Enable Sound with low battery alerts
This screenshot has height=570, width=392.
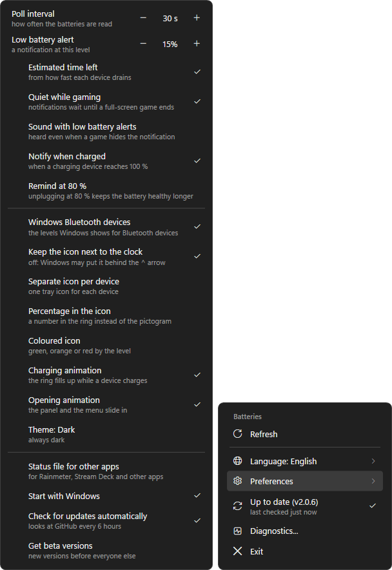106,132
